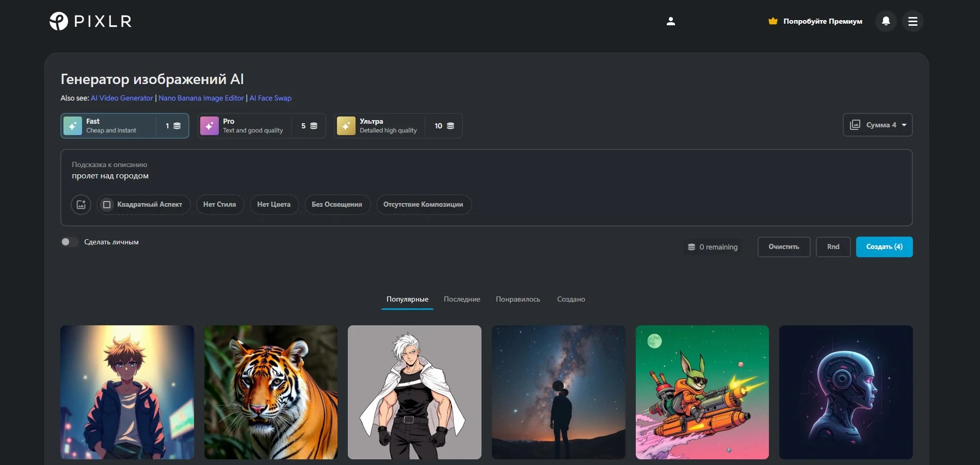
Task: Open the Отсутствие Композиции composition selector
Action: [423, 205]
